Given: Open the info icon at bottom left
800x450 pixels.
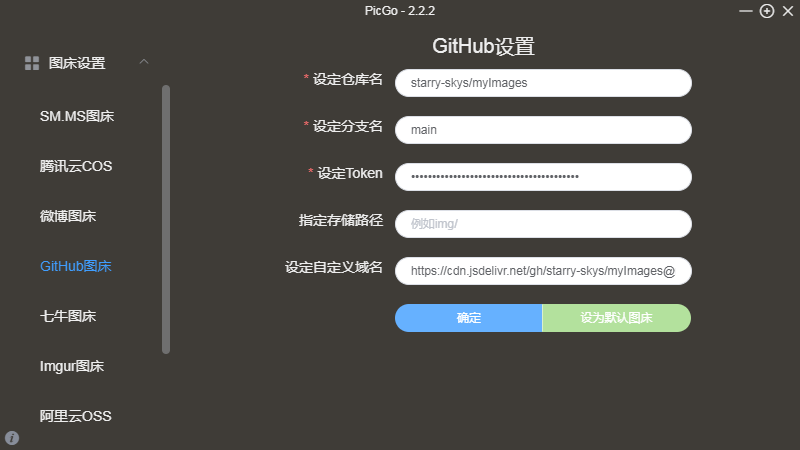Looking at the screenshot, I should 12,438.
